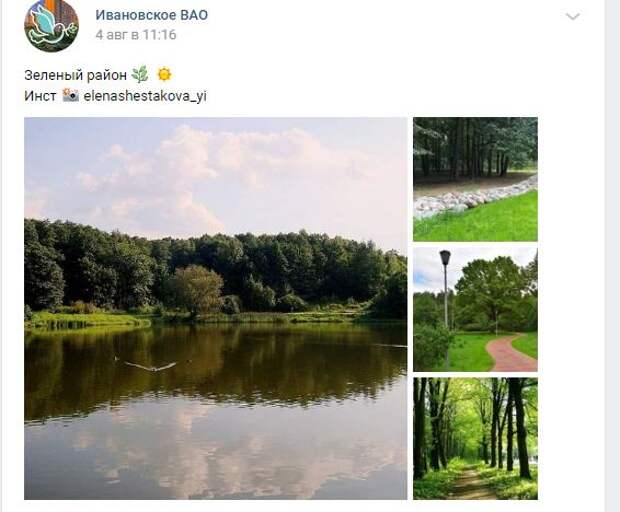The width and height of the screenshot is (620, 512).
Task: Click the word Инст in the post
Action: (x=40, y=96)
